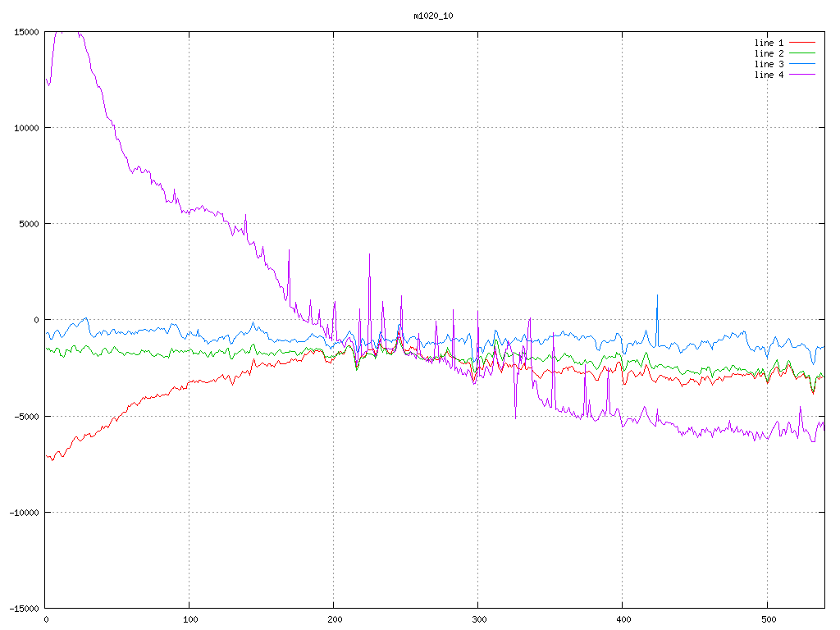Select the "line 1" legend label

coord(769,43)
